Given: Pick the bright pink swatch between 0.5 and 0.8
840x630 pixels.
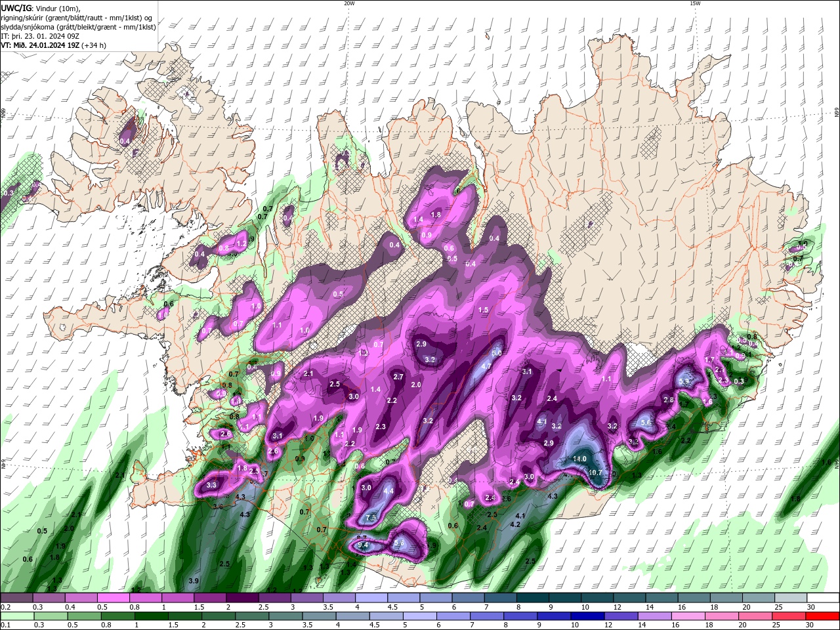Looking at the screenshot, I should 113,598.
